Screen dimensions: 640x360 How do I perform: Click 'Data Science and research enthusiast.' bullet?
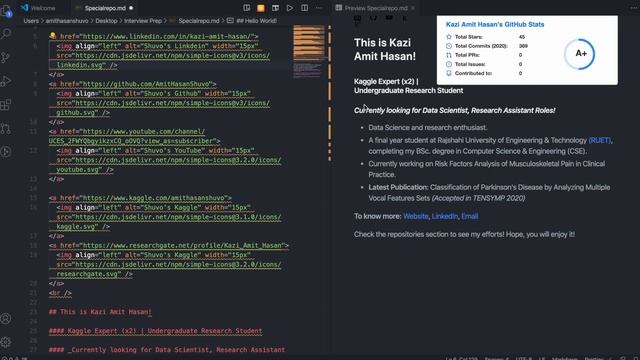[428, 127]
